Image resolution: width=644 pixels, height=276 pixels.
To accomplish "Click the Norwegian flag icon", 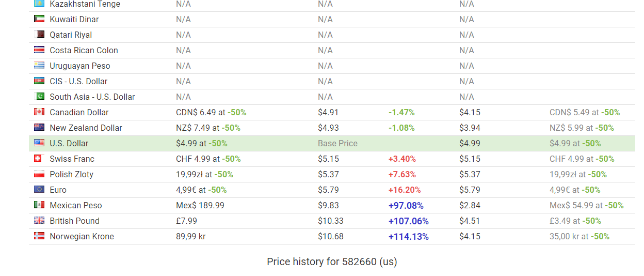I will 39,236.
